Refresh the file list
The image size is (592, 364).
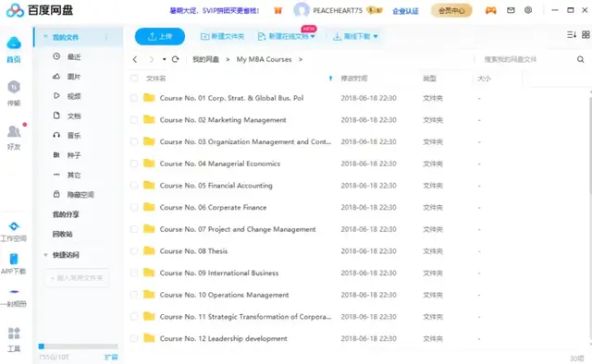[x=175, y=59]
